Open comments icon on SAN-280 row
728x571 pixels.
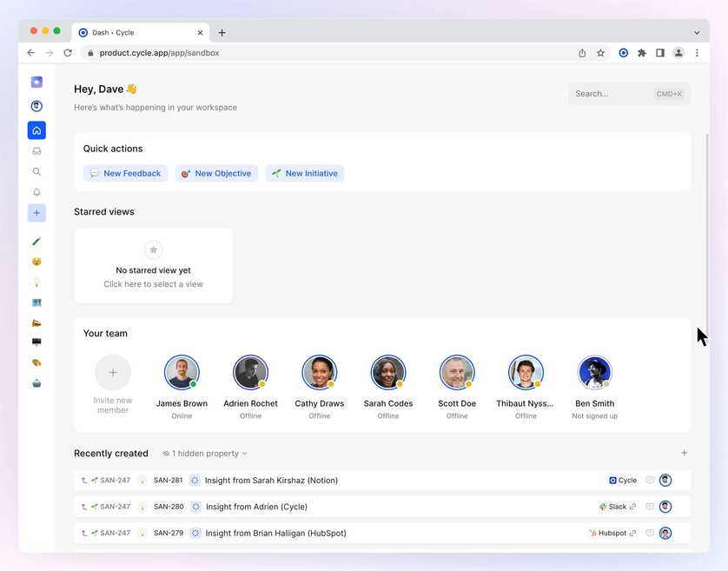[x=650, y=507]
